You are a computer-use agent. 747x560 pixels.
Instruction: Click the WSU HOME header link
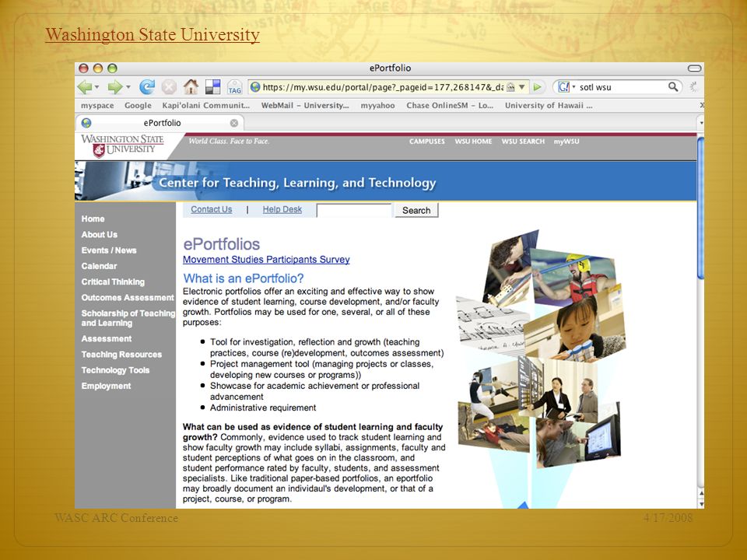(473, 142)
